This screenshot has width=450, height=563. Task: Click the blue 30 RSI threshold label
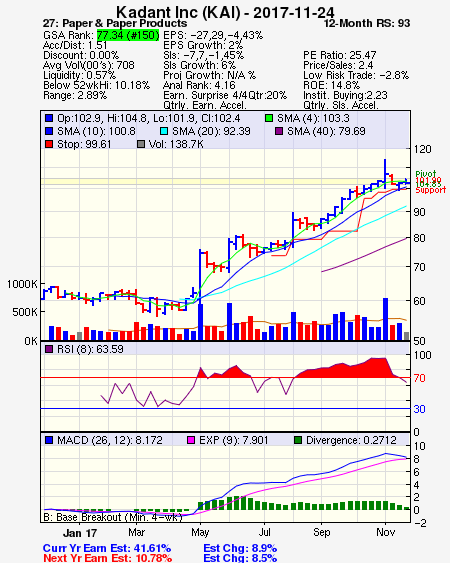[x=419, y=409]
